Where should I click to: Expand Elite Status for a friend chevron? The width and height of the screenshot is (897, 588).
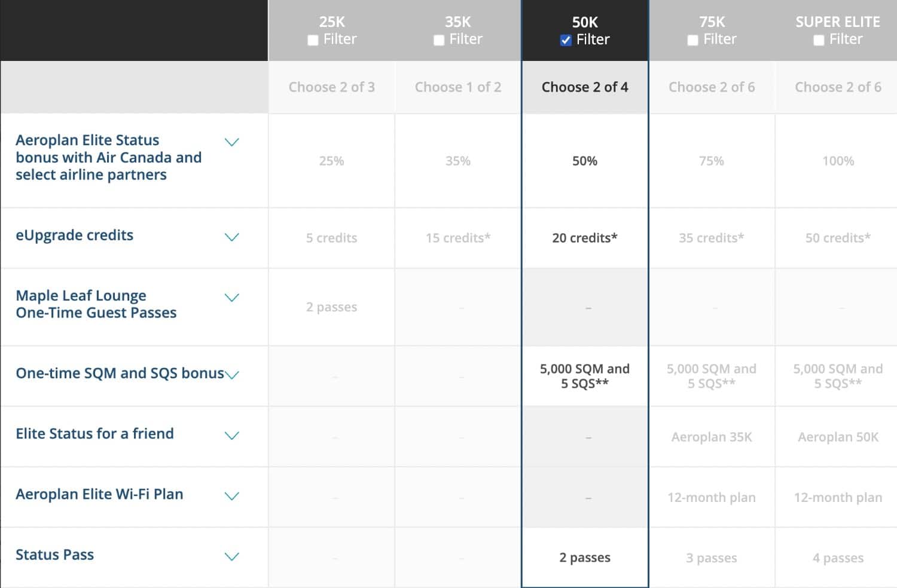click(x=231, y=436)
